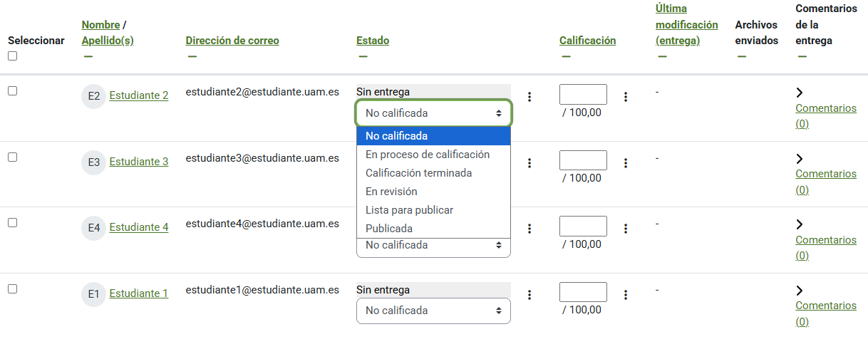Image resolution: width=868 pixels, height=354 pixels.
Task: Click the E4 user avatar icon
Action: (x=93, y=228)
